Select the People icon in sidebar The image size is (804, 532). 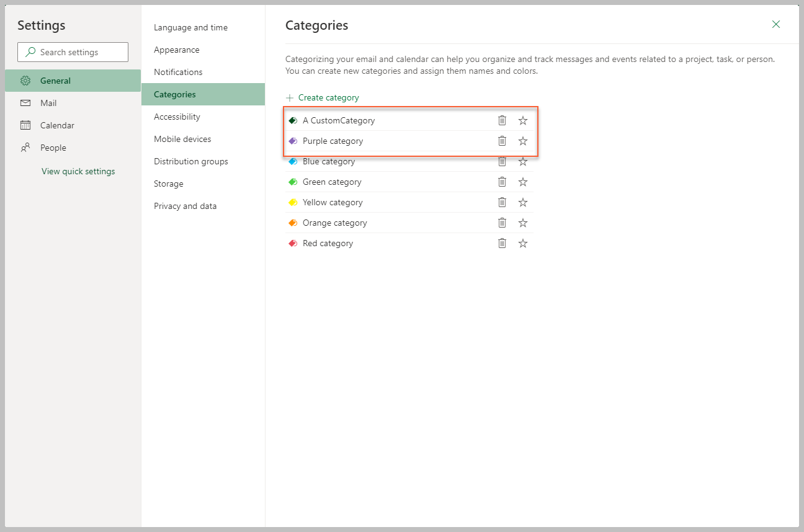[25, 148]
